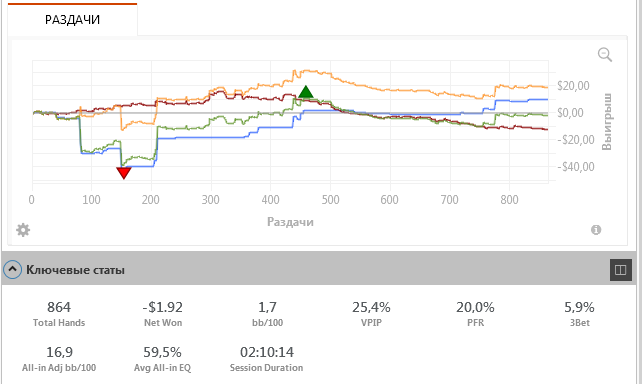The height and width of the screenshot is (384, 642).
Task: Toggle column layout icon in Ключевые статы bar
Action: coord(620,270)
